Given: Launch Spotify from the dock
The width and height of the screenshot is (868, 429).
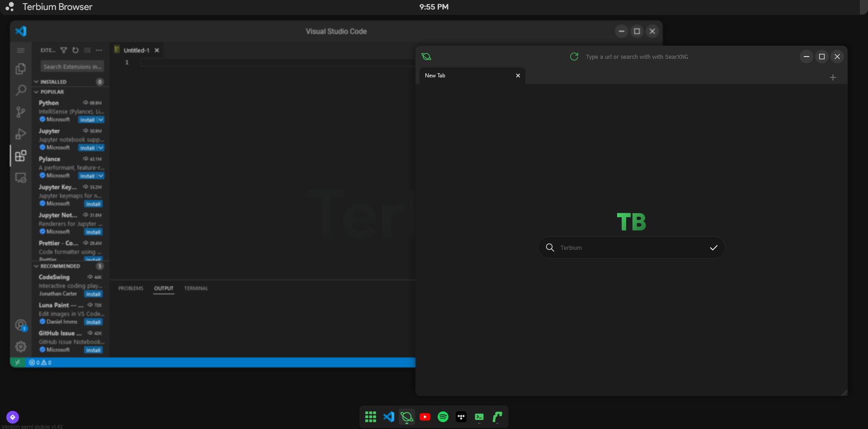Looking at the screenshot, I should (443, 417).
